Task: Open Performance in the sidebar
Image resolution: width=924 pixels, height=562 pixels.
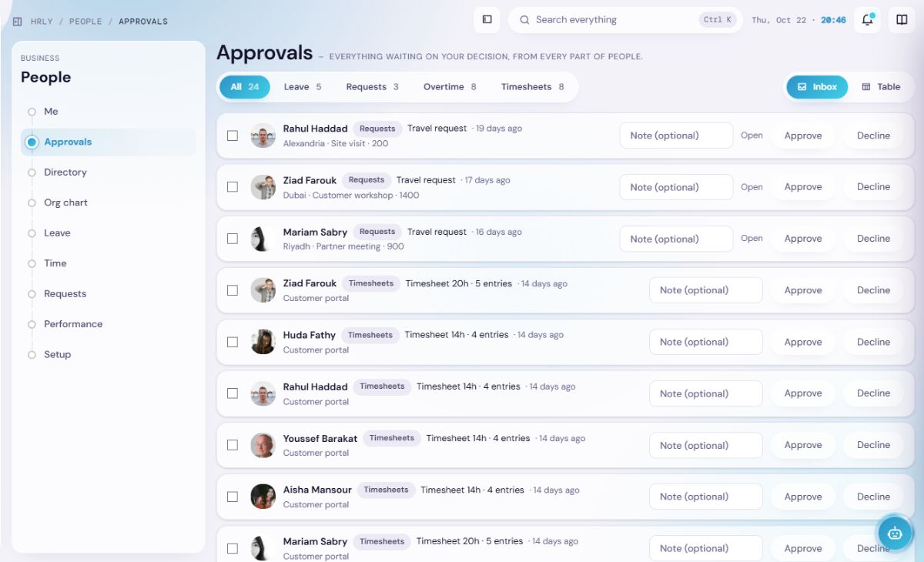Action: coord(109,324)
